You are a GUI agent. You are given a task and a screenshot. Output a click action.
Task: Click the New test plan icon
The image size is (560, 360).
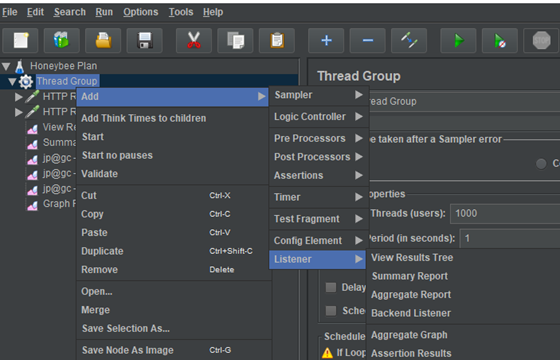(20, 40)
